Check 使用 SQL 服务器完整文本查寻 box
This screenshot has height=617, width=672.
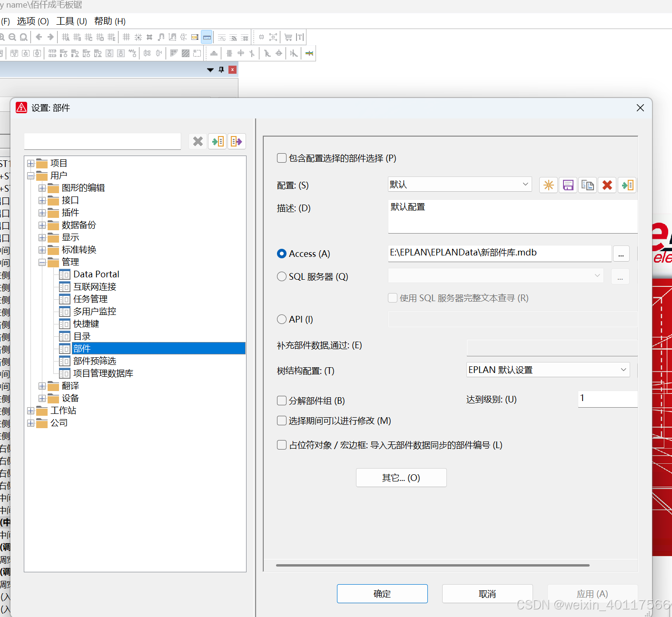pyautogui.click(x=393, y=298)
